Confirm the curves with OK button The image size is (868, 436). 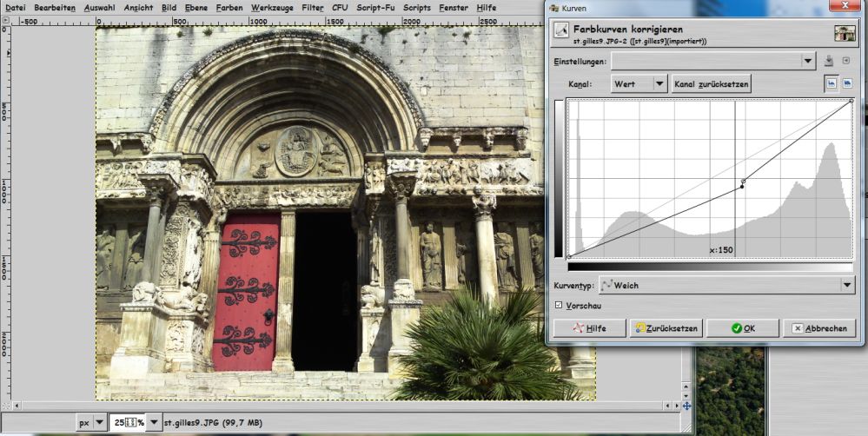[742, 328]
